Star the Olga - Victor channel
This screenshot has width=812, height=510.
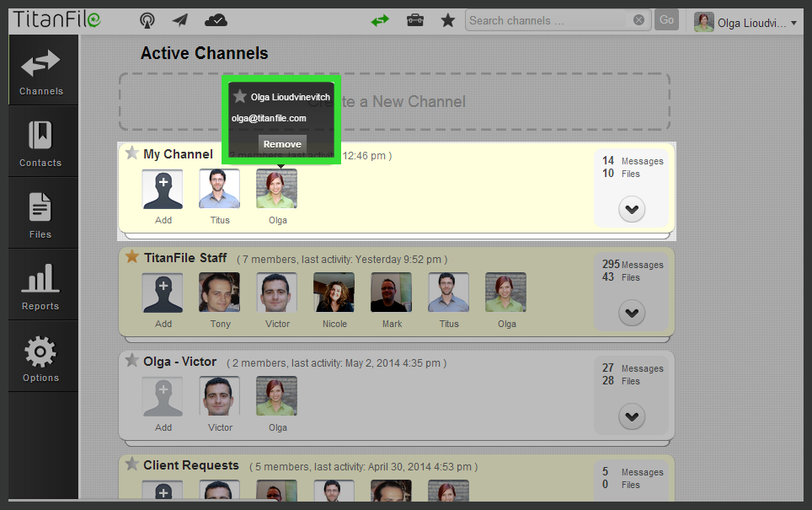pyautogui.click(x=131, y=361)
